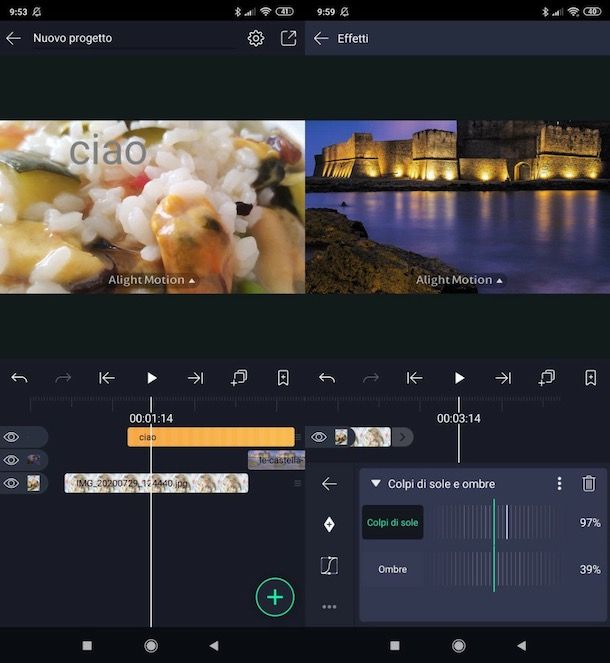Tap the export project icon
This screenshot has width=610, height=663.
pos(288,38)
